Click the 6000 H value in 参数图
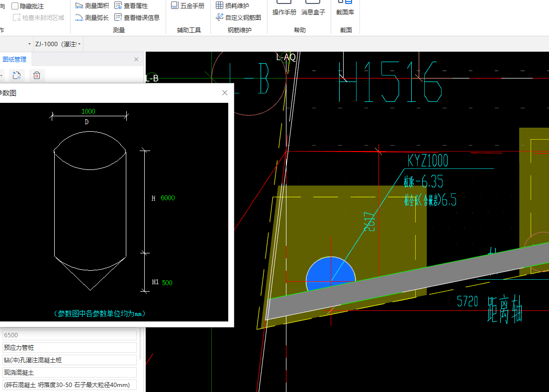The image size is (549, 392). [168, 198]
